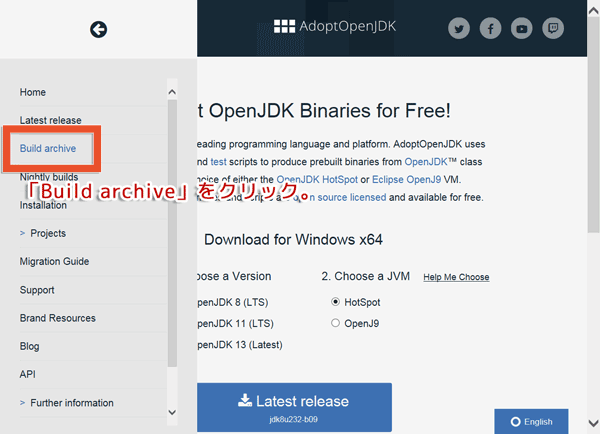Select the OpenJ9 JVM radio button
600x434 pixels.
[335, 323]
